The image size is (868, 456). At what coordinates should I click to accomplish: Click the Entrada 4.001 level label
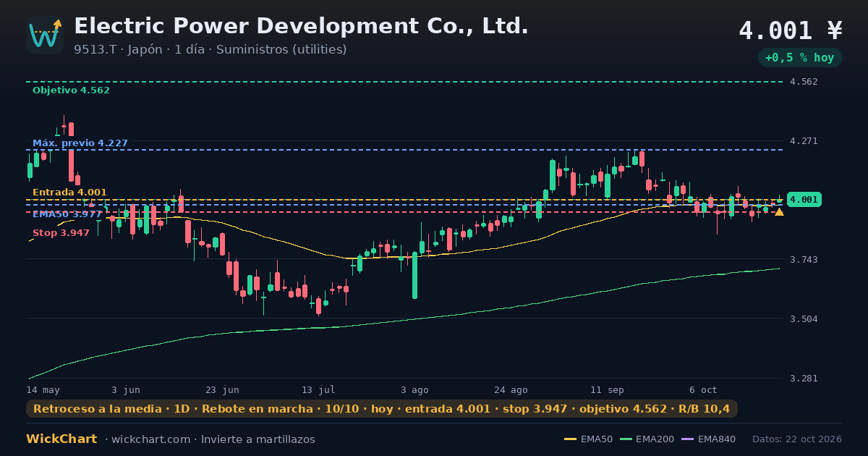click(69, 193)
